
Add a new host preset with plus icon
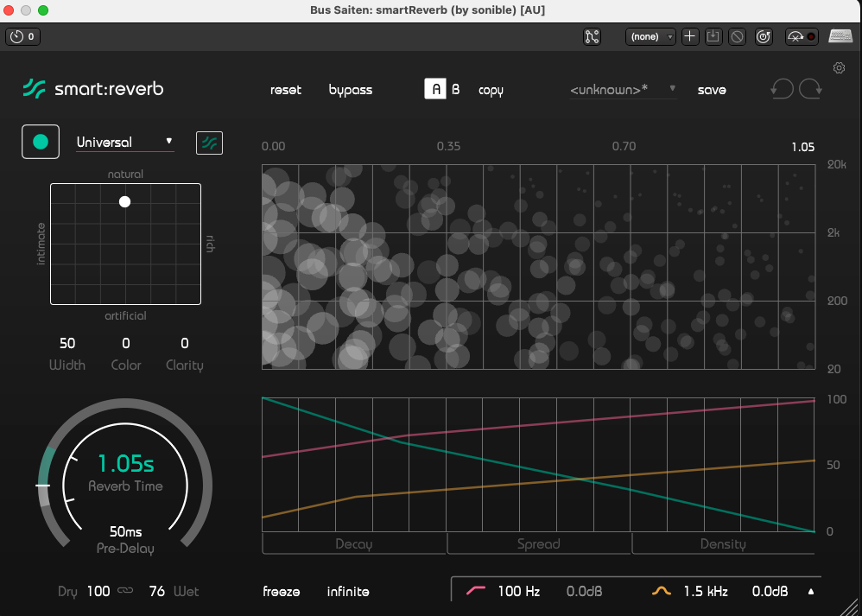pyautogui.click(x=689, y=37)
